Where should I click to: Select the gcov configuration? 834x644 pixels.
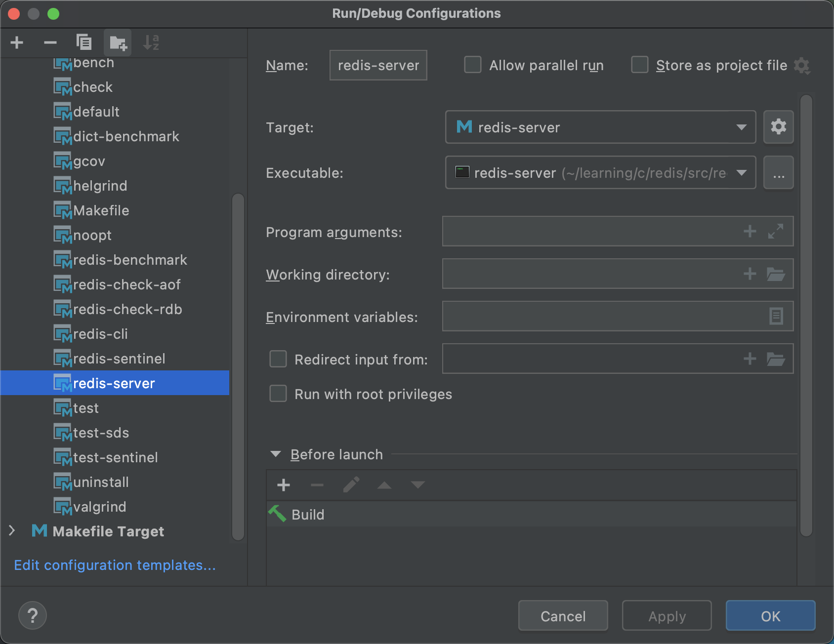(115, 161)
